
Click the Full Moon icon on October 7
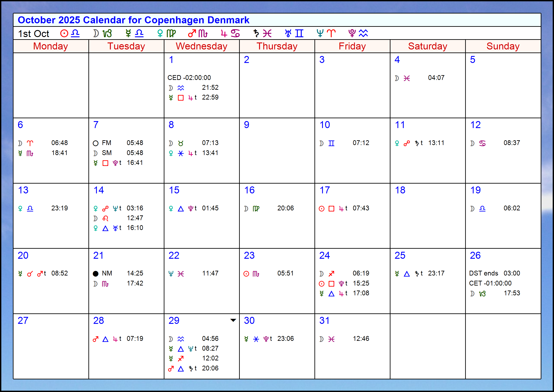click(96, 143)
